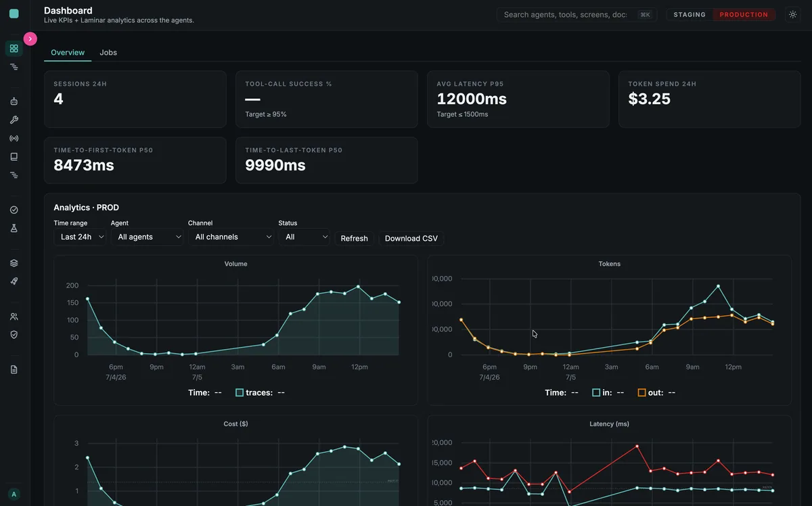812x506 pixels.
Task: Click the ⌘K shortcut badge in search
Action: pyautogui.click(x=645, y=14)
